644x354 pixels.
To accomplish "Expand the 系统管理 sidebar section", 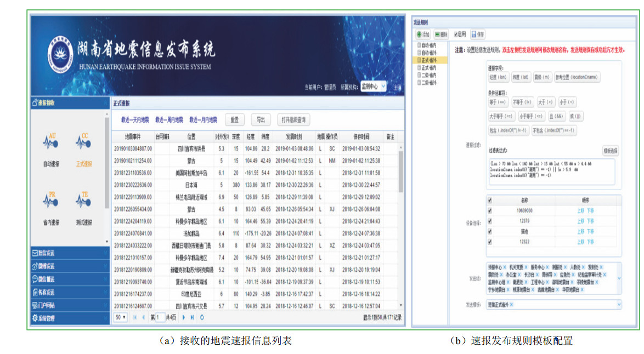I will [70, 318].
